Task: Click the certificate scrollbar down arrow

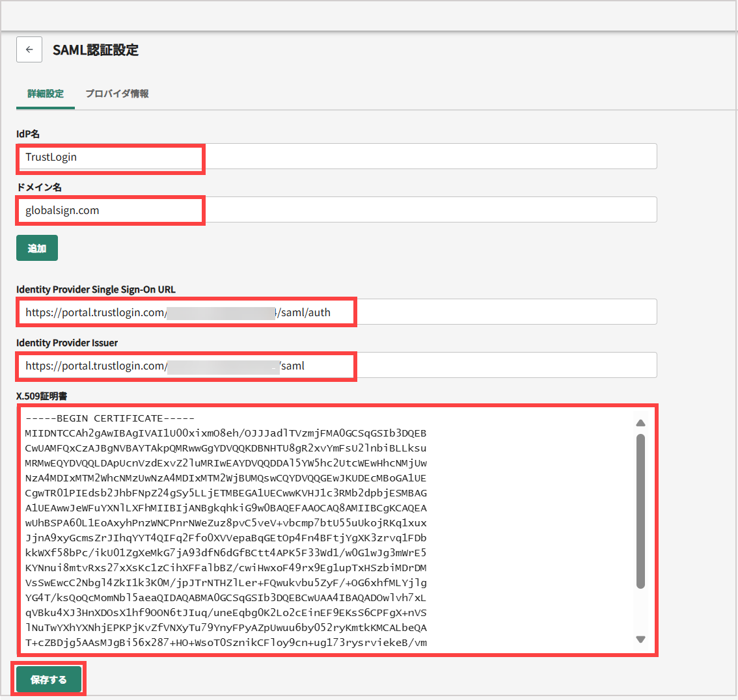Action: click(640, 639)
